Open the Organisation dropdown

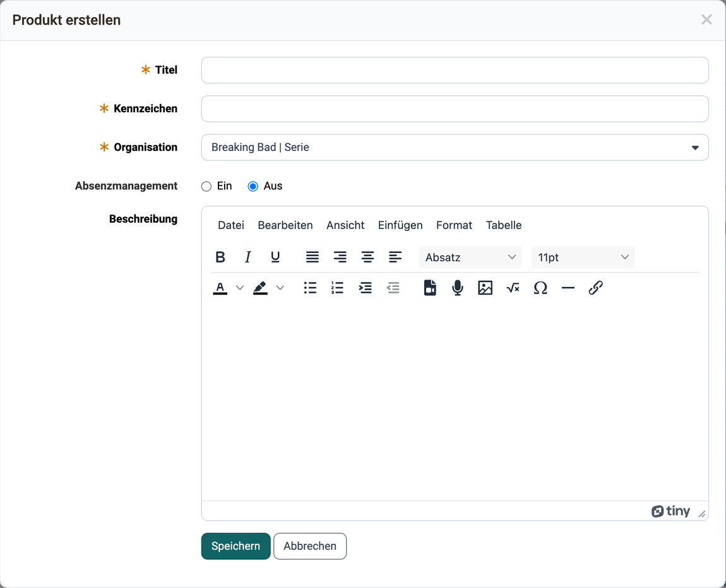click(455, 148)
